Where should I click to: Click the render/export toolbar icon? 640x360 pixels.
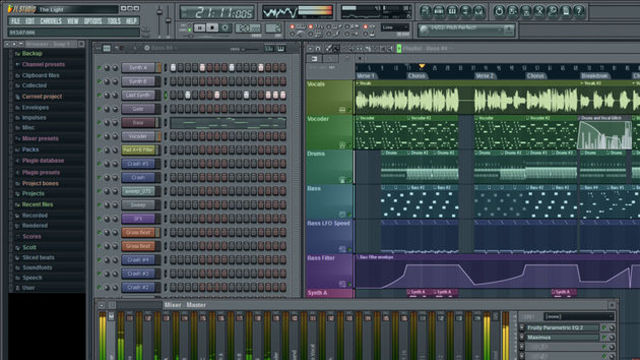tap(526, 11)
